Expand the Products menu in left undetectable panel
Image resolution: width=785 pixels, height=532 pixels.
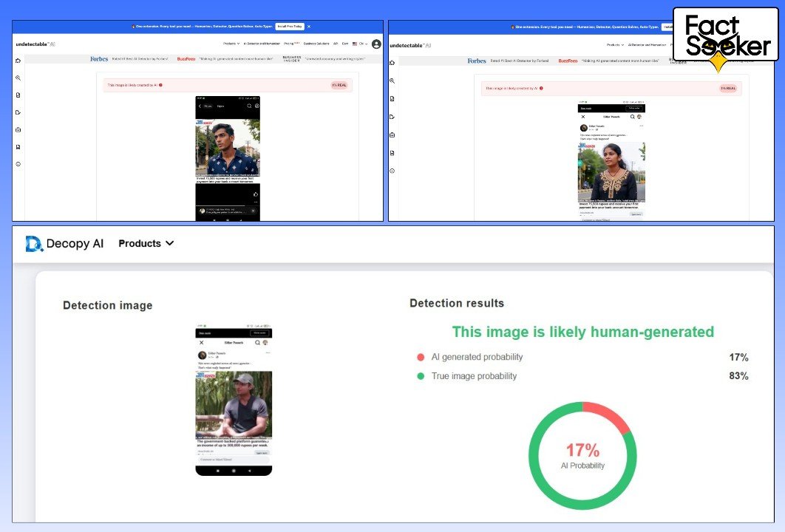[x=231, y=44]
